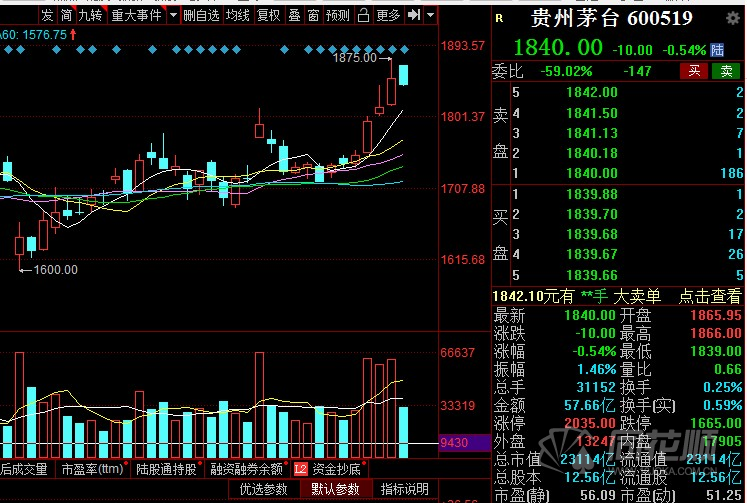Click the 1893.57 price axis label

pos(463,46)
